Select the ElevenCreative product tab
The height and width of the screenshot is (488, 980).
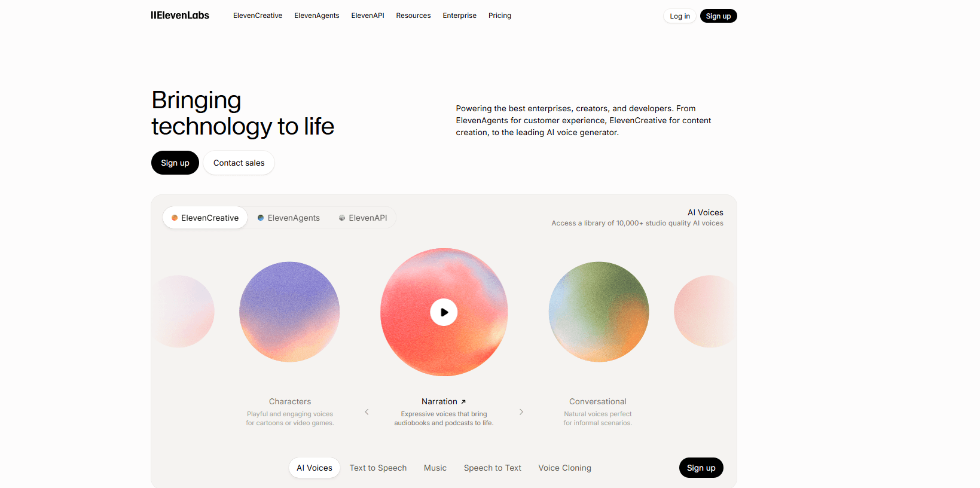(x=205, y=218)
